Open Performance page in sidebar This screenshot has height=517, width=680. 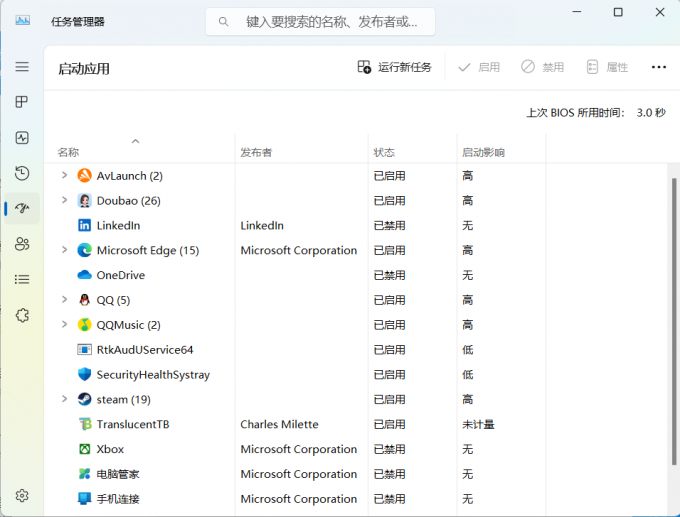[x=22, y=138]
